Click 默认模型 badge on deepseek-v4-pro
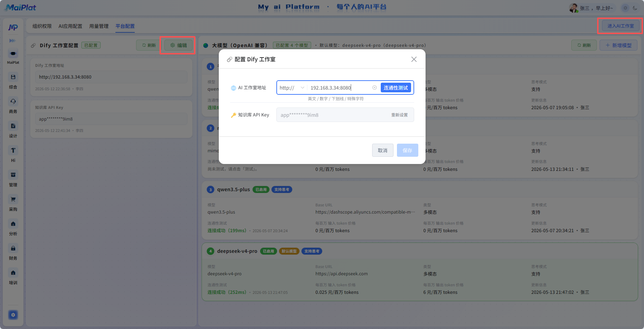644x329 pixels. (x=289, y=251)
